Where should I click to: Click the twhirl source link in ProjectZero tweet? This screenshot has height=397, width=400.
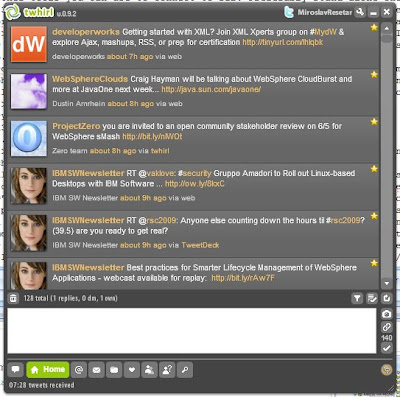coord(160,151)
